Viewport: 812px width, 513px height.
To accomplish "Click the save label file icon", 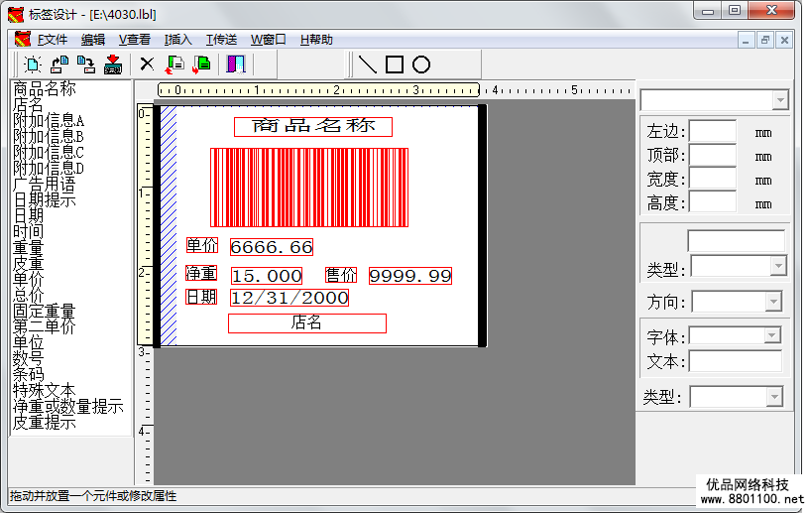I will 86,64.
